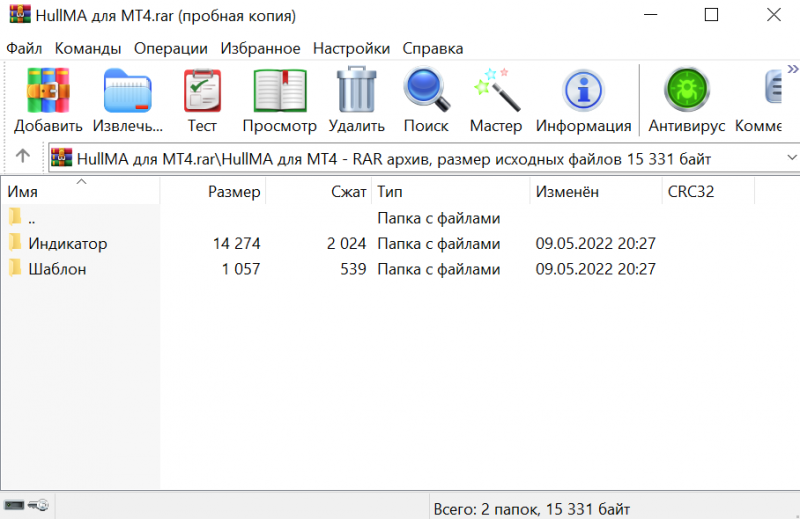Click status bar total "Всего: 2 папок"
Screen dimensions: 800x519
click(x=486, y=509)
